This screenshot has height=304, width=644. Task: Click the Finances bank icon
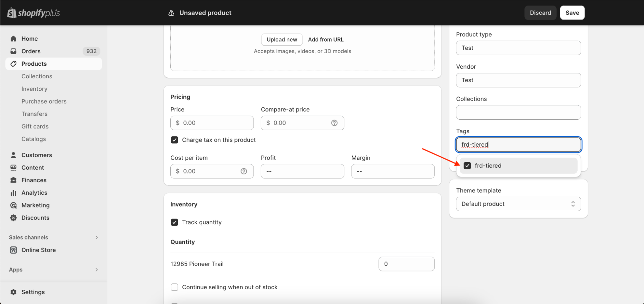pos(14,180)
